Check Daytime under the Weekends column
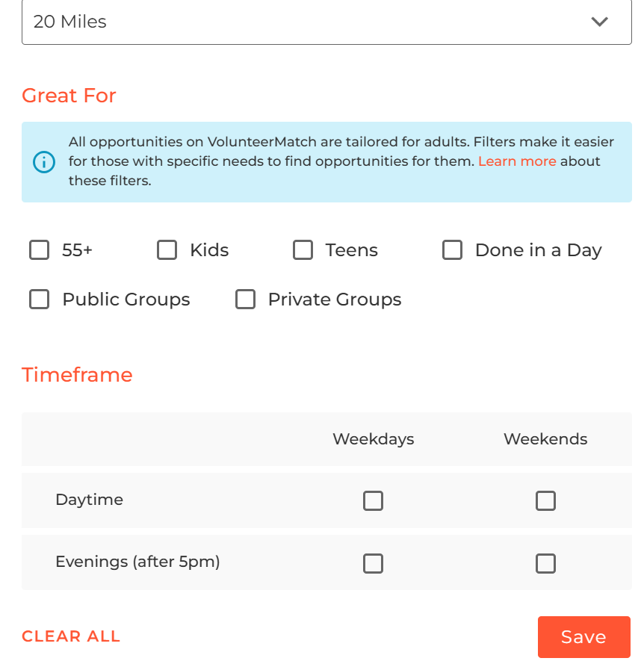 tap(545, 500)
